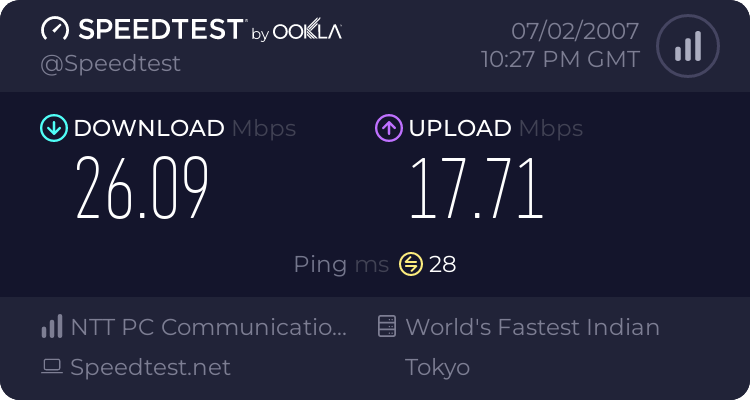Click the DOWNLOAD label text
Image resolution: width=750 pixels, height=400 pixels.
pyautogui.click(x=149, y=128)
